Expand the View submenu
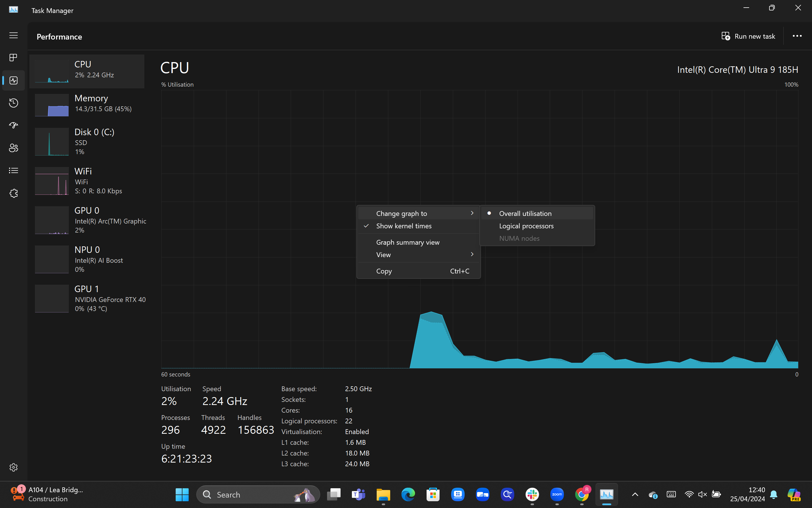 tap(418, 255)
